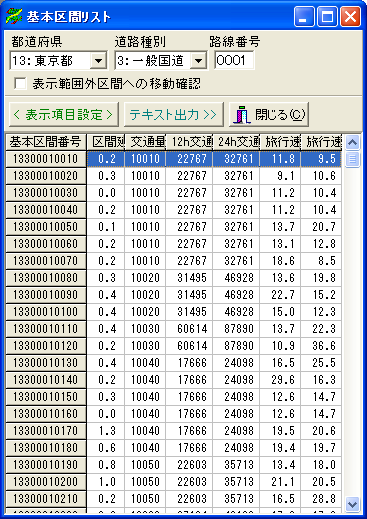This screenshot has height=519, width=367.
Task: Click cell 20.7 in row 13300010050
Action: click(x=321, y=227)
